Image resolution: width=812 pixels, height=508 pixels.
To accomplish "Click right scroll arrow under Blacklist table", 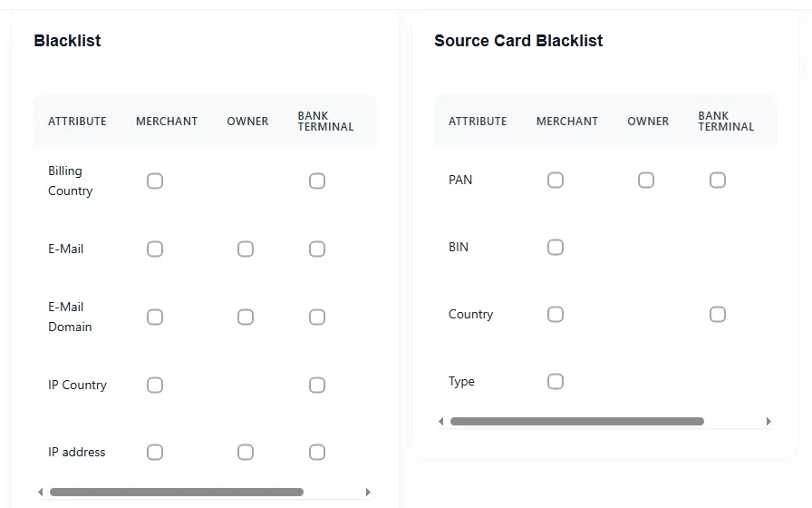I will 368,492.
